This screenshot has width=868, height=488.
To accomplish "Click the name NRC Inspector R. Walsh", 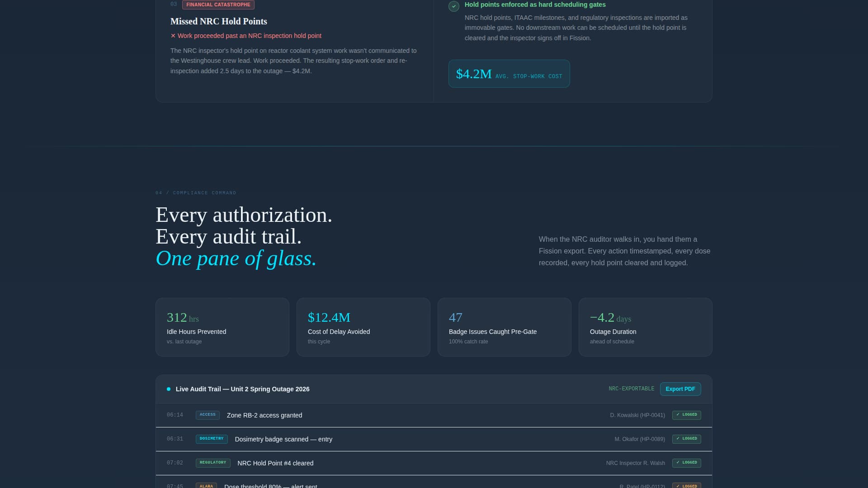I will [636, 463].
